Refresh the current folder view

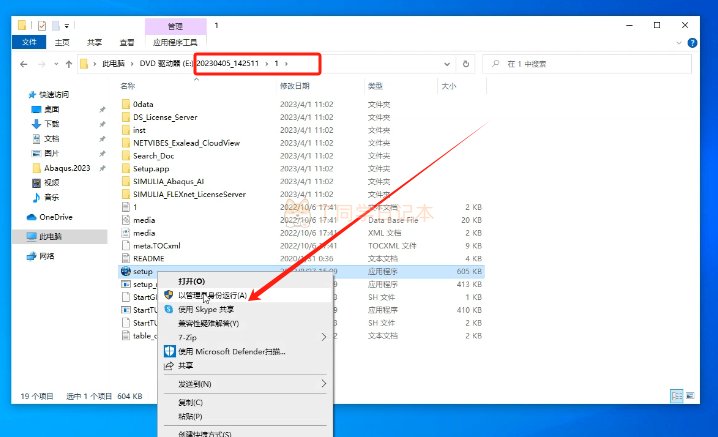465,64
